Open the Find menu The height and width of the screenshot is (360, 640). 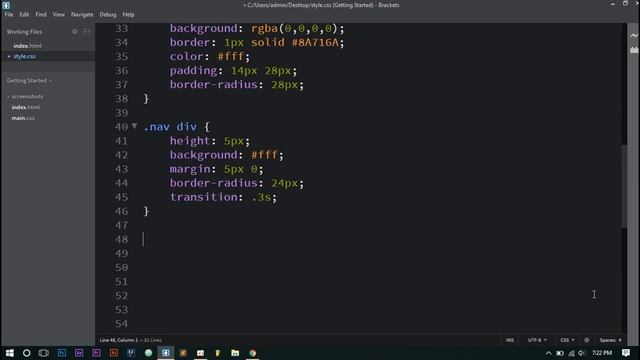(41, 14)
